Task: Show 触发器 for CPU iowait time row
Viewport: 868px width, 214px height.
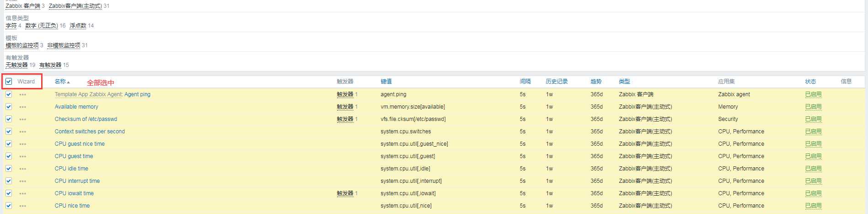Action: (345, 193)
